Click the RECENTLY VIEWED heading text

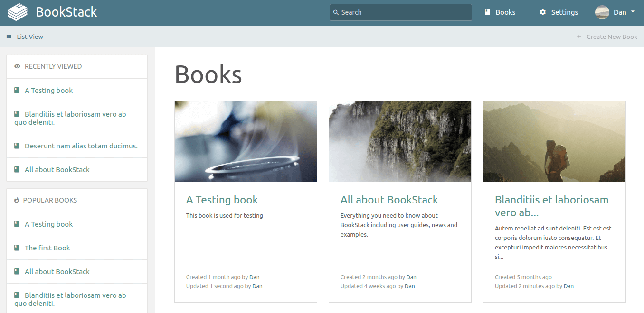pyautogui.click(x=53, y=66)
